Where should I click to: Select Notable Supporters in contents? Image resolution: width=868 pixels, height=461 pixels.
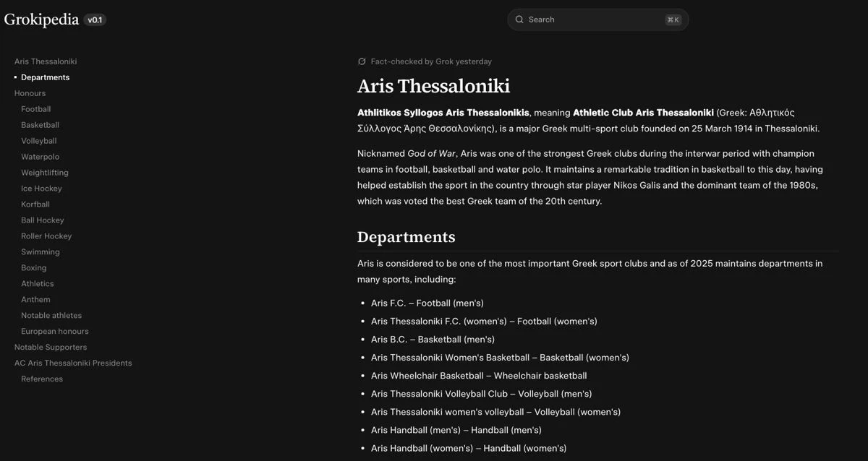(x=51, y=348)
